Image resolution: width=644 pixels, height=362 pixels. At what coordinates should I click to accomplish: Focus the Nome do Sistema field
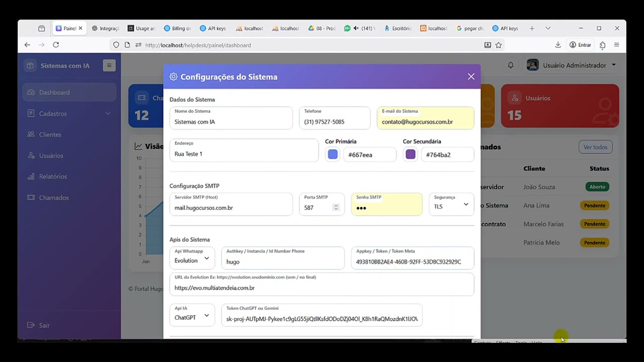231,118
